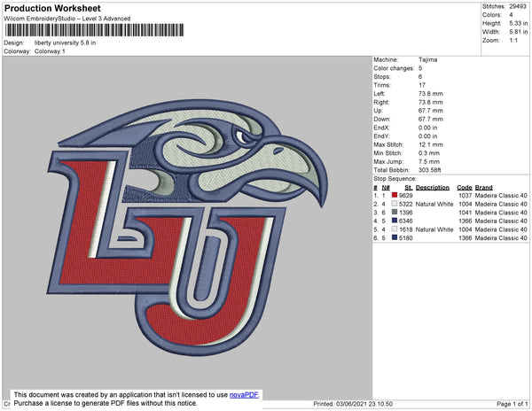This screenshot has width=532, height=411.
Task: Click the Max Jump value 7.5 mm
Action: 429,161
